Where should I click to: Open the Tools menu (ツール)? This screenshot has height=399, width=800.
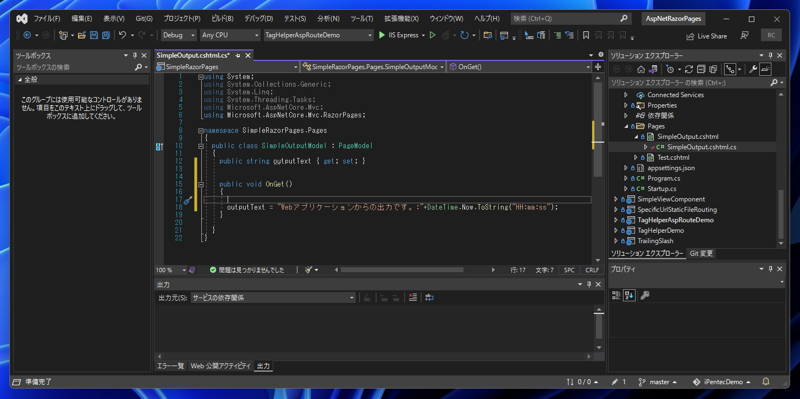pos(362,19)
